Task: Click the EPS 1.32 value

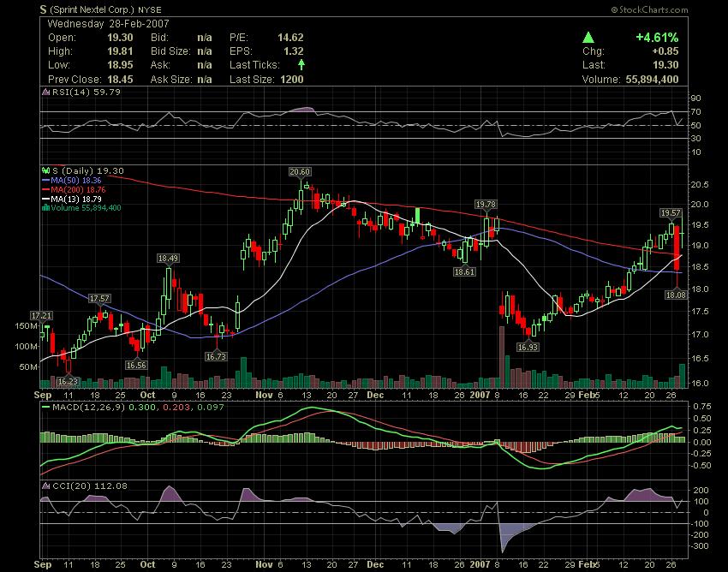Action: point(294,51)
